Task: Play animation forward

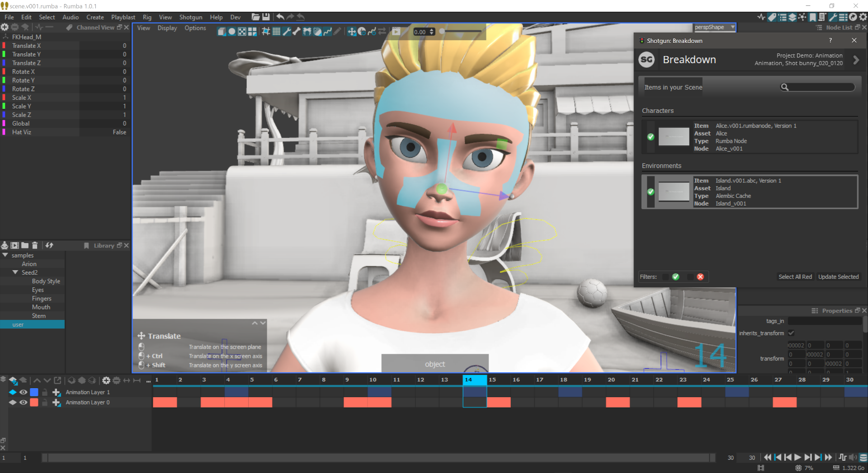Action: coord(798,457)
